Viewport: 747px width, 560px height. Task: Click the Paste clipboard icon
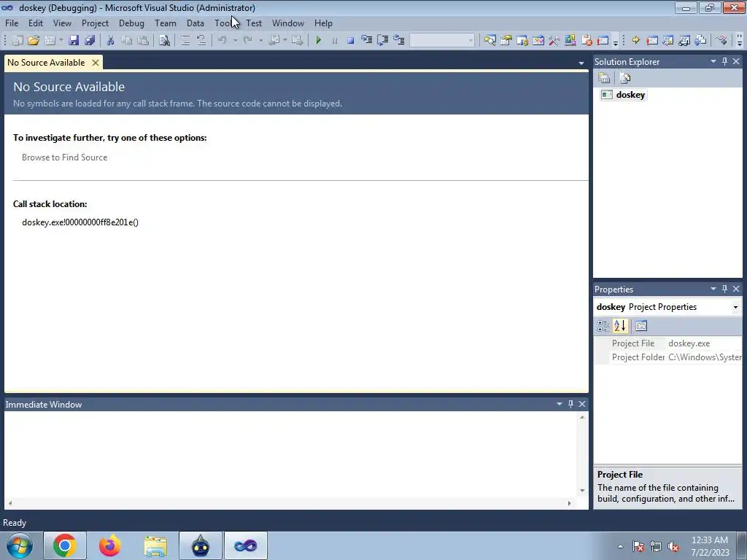pos(142,41)
